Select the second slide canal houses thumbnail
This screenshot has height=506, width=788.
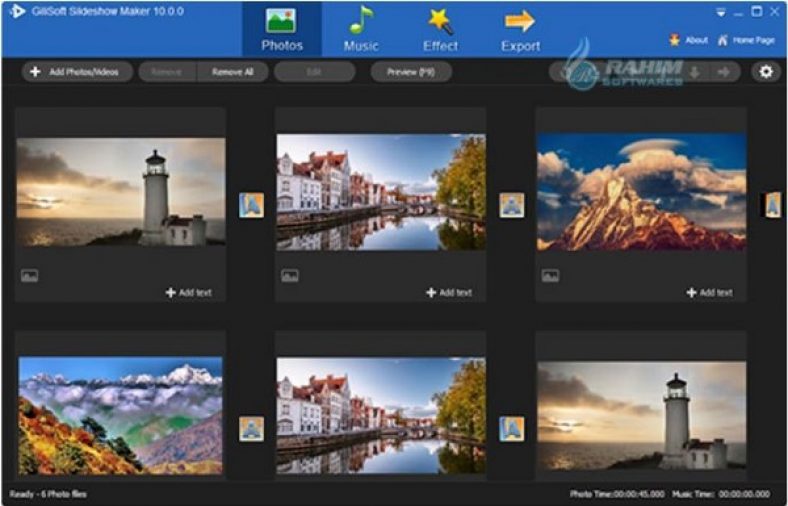[x=381, y=192]
